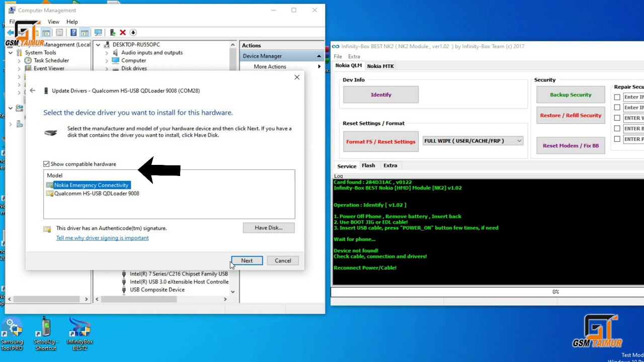Open the View menu in Computer Management
This screenshot has height=362, width=644.
coord(53,22)
